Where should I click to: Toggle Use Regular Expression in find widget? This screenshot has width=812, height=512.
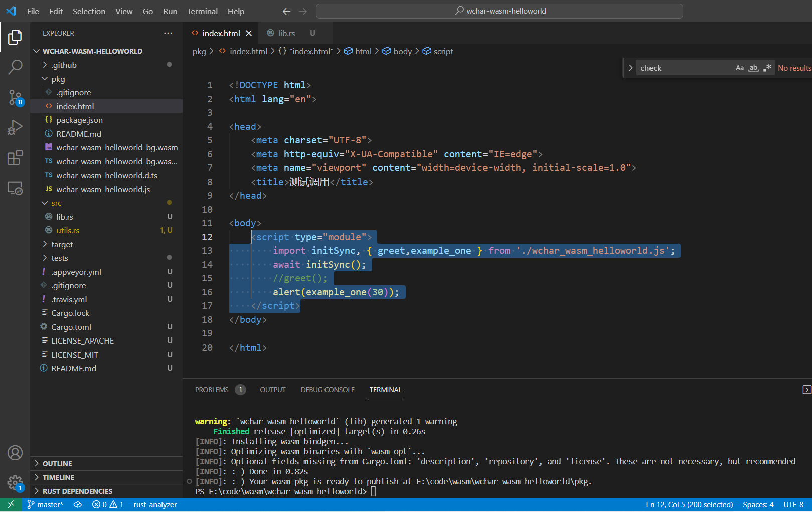[767, 68]
